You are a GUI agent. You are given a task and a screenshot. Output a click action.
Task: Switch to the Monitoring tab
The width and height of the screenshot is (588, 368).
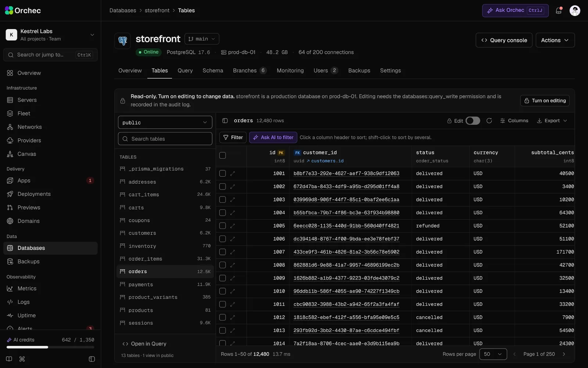coord(290,71)
